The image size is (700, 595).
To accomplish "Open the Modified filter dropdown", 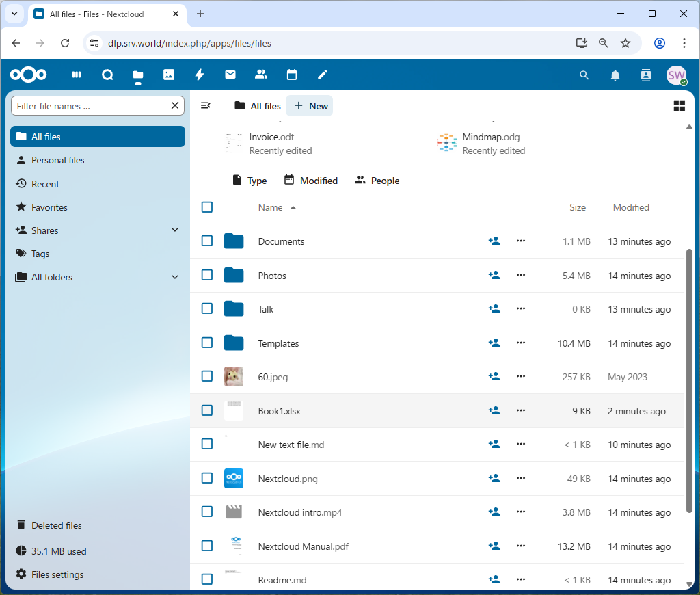I will 311,180.
